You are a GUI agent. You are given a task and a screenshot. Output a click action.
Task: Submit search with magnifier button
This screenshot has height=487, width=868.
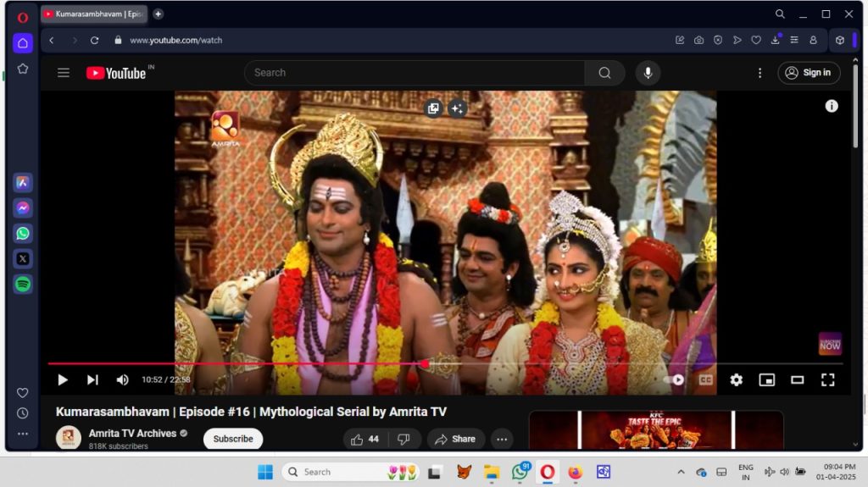604,73
